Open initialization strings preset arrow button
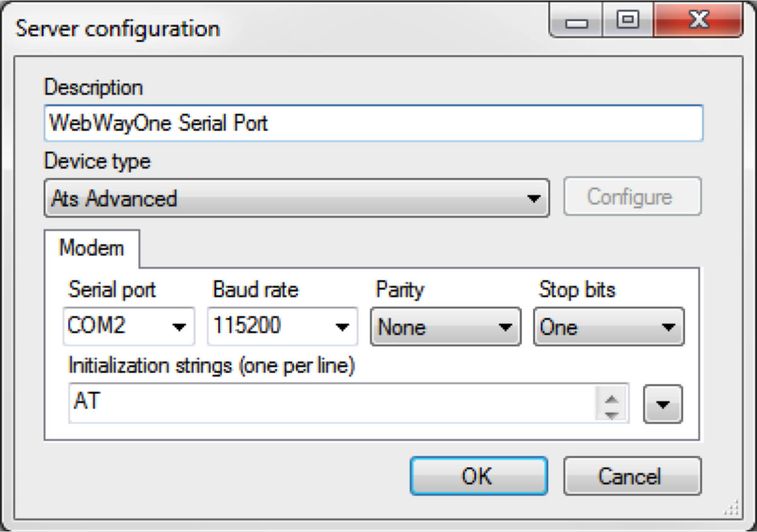Viewport: 757px width, 532px height. 662,404
